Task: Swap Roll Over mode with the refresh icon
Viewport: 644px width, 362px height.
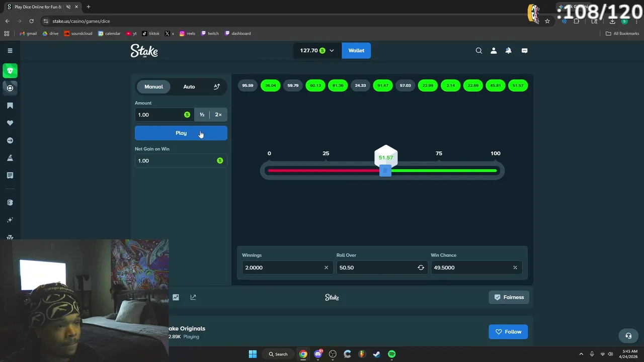Action: (421, 267)
